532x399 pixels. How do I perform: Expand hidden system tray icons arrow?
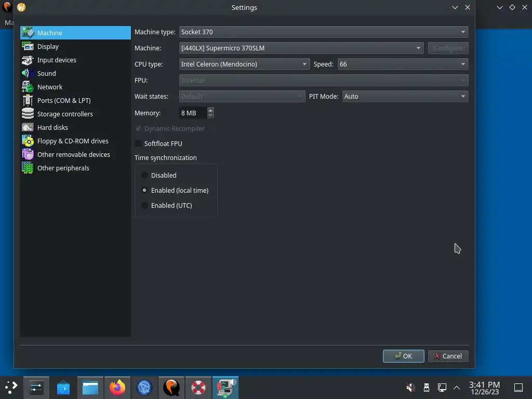tap(457, 388)
